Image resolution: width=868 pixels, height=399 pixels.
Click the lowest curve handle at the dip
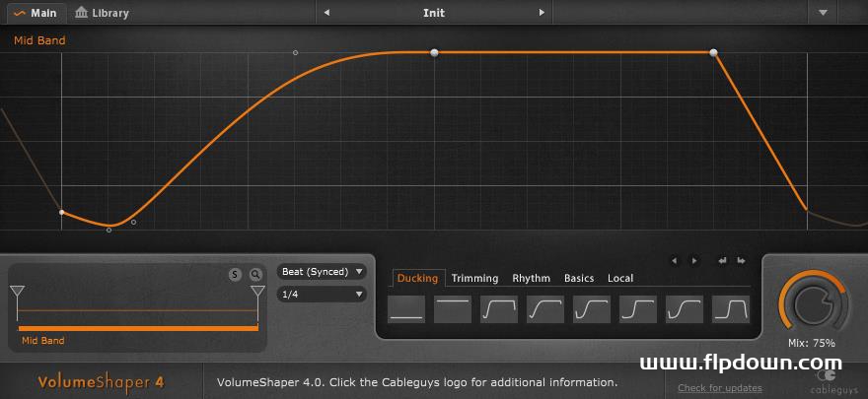click(109, 230)
